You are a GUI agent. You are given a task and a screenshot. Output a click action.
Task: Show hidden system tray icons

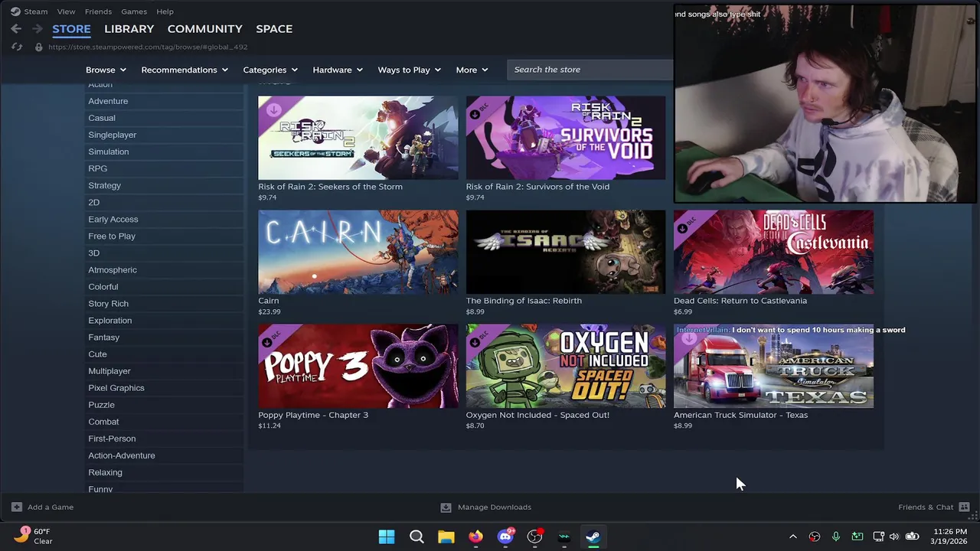793,536
